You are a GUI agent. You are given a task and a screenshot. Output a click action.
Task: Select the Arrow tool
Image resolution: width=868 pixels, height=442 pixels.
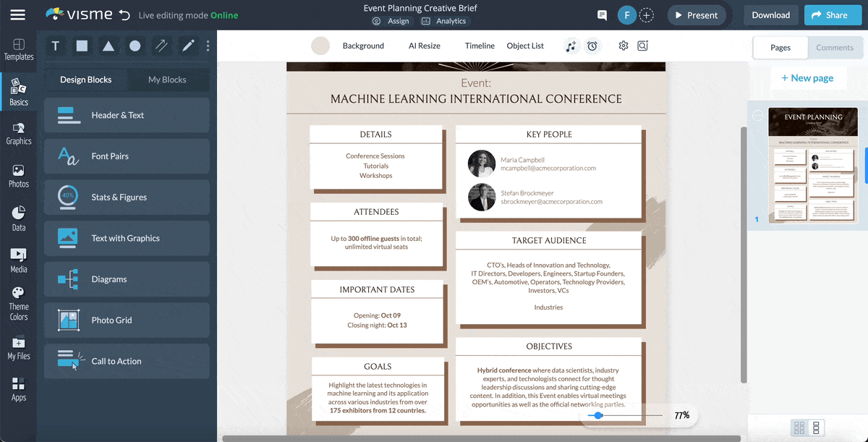pos(161,46)
